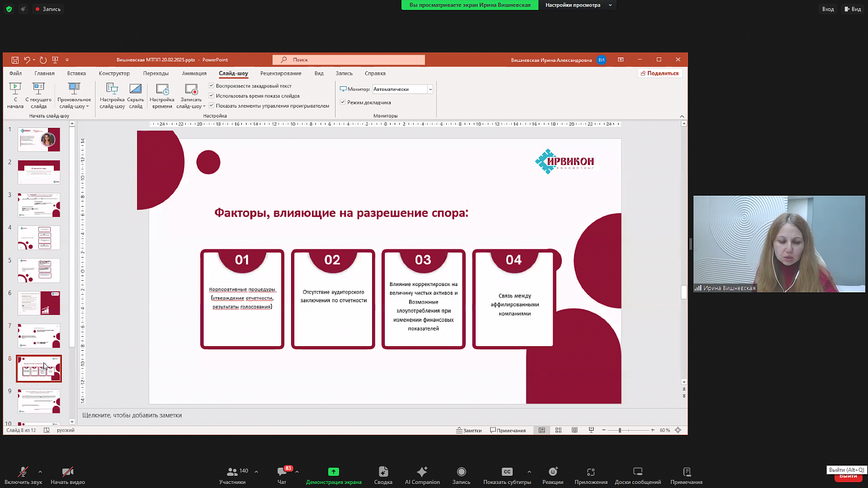The width and height of the screenshot is (868, 488).
Task: Switch to the Review ribbon tab
Action: tap(281, 74)
